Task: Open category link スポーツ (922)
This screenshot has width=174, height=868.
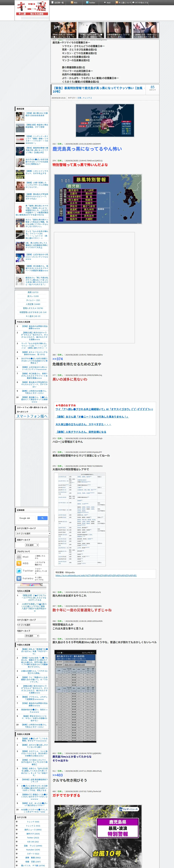Action: click(33, 854)
